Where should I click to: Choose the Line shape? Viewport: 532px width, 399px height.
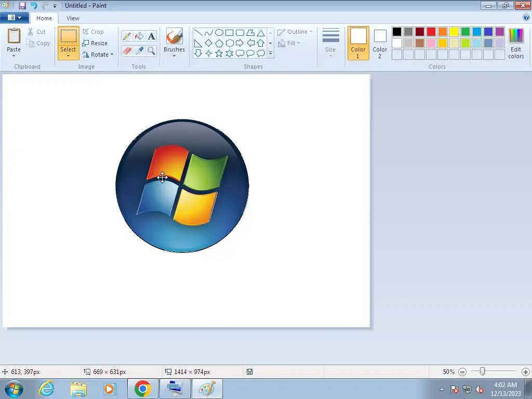click(198, 33)
